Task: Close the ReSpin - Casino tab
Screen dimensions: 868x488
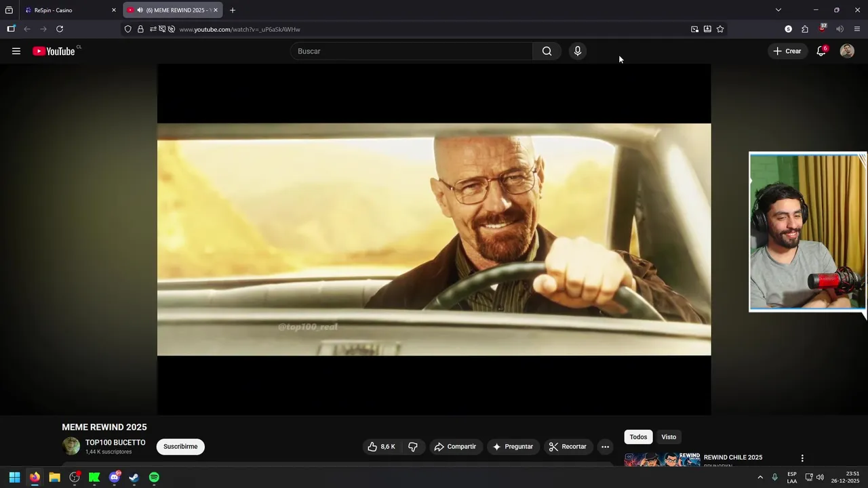Action: (114, 10)
